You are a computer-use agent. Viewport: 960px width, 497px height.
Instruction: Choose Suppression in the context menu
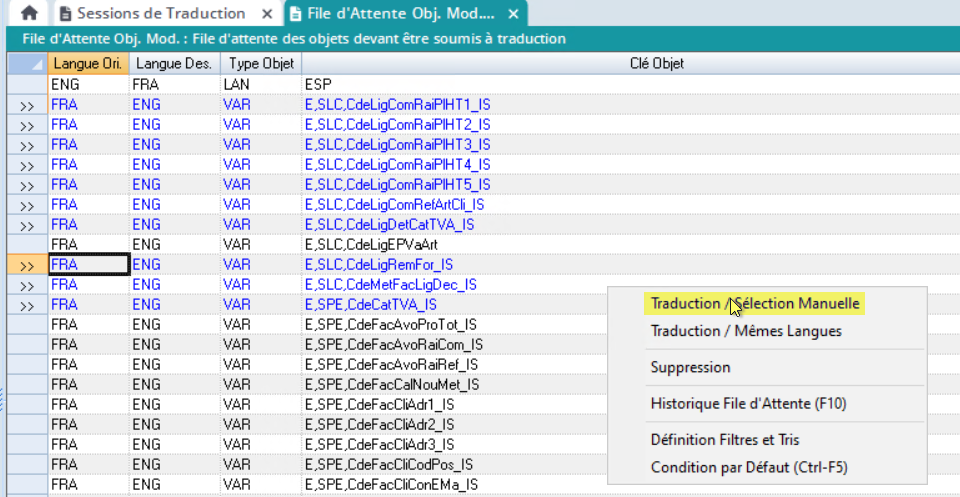click(690, 367)
